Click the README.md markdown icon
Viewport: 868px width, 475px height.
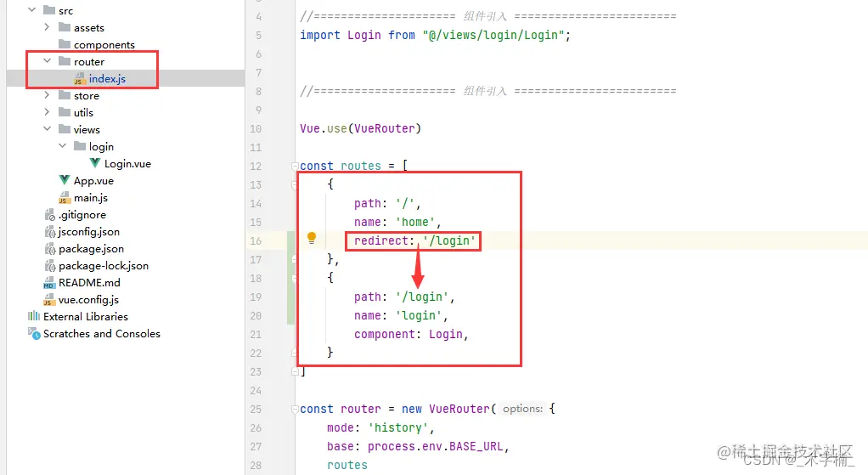point(49,283)
